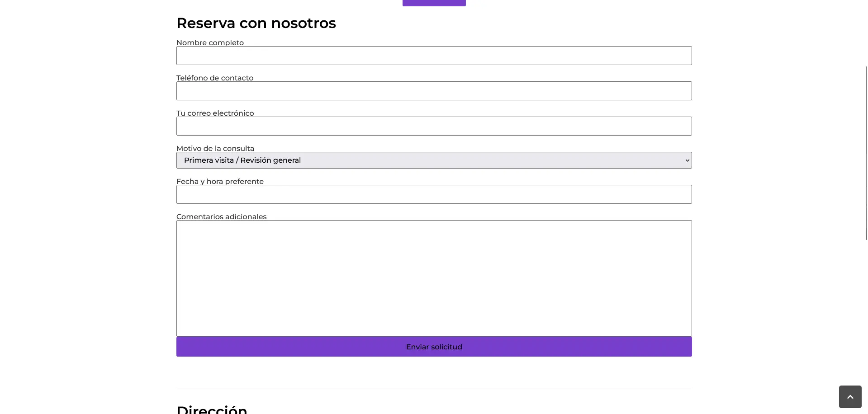Focus the Nombre completo input field
The height and width of the screenshot is (414, 868).
coord(434,56)
